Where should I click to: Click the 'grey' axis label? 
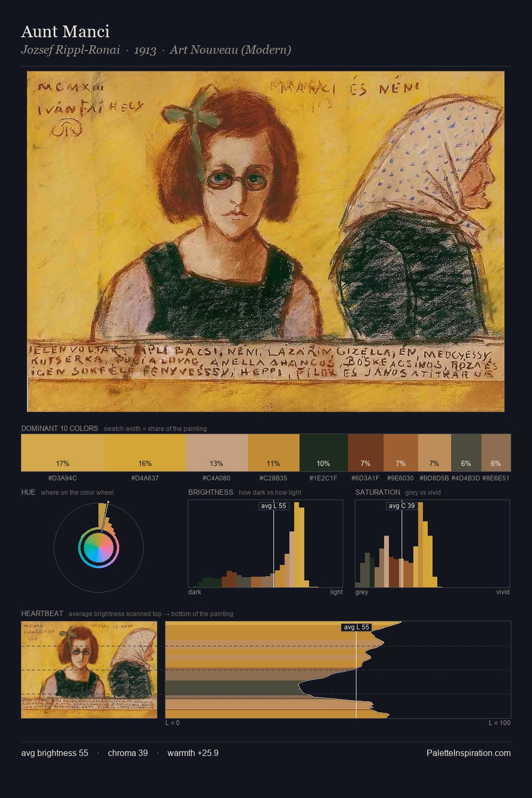[362, 592]
